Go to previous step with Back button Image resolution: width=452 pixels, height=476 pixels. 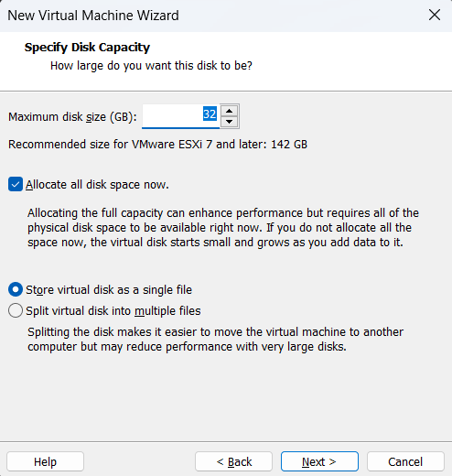click(233, 461)
